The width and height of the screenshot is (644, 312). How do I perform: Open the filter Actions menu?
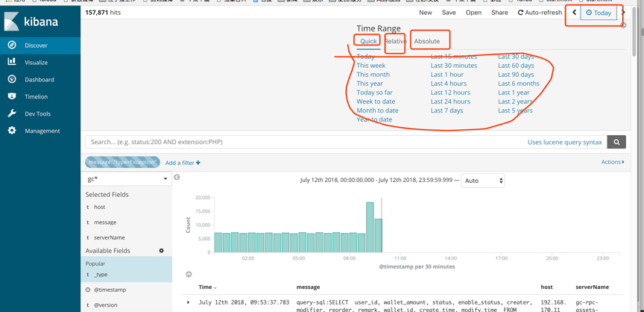613,162
